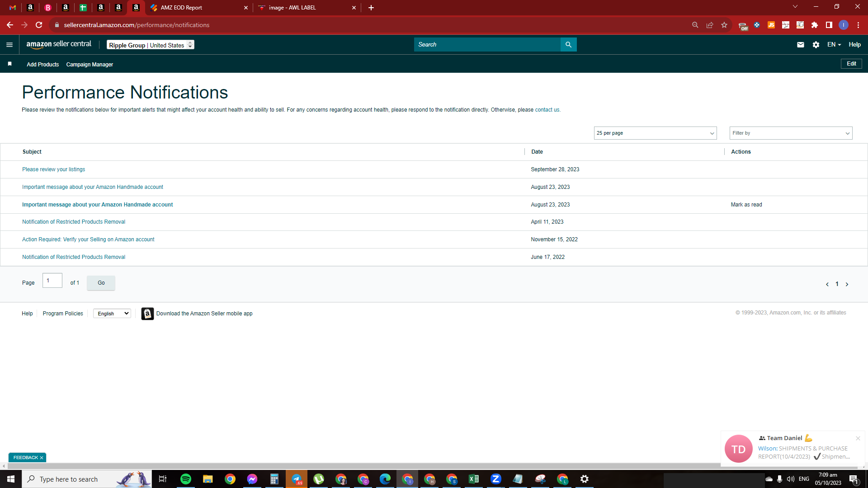Open a new browser tab
This screenshot has width=868, height=488.
tap(371, 8)
